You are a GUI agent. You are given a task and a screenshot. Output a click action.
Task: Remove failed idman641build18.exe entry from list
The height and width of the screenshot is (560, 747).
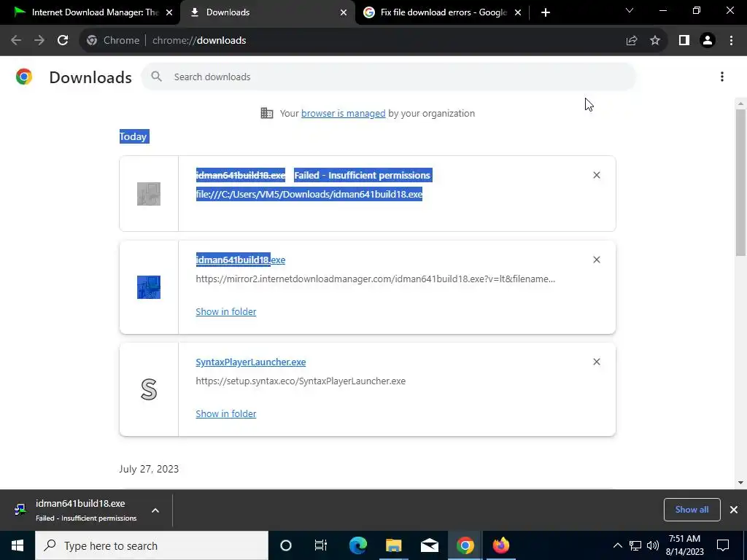pos(597,175)
